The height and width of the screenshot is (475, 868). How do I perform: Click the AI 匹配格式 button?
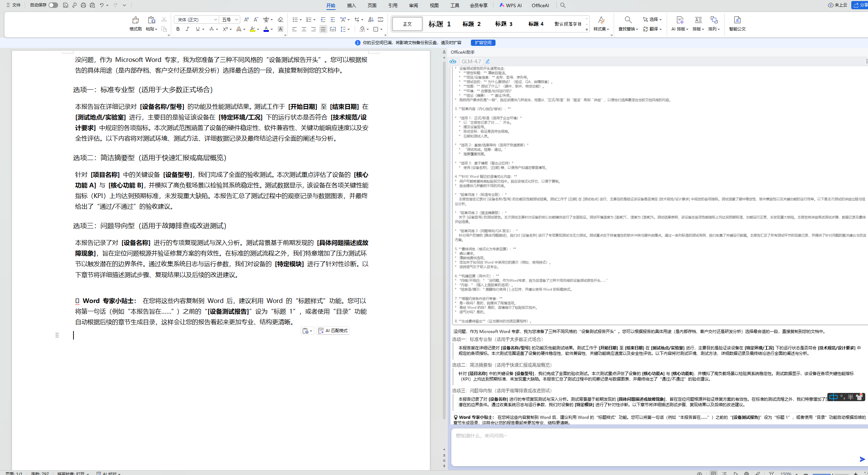point(333,331)
